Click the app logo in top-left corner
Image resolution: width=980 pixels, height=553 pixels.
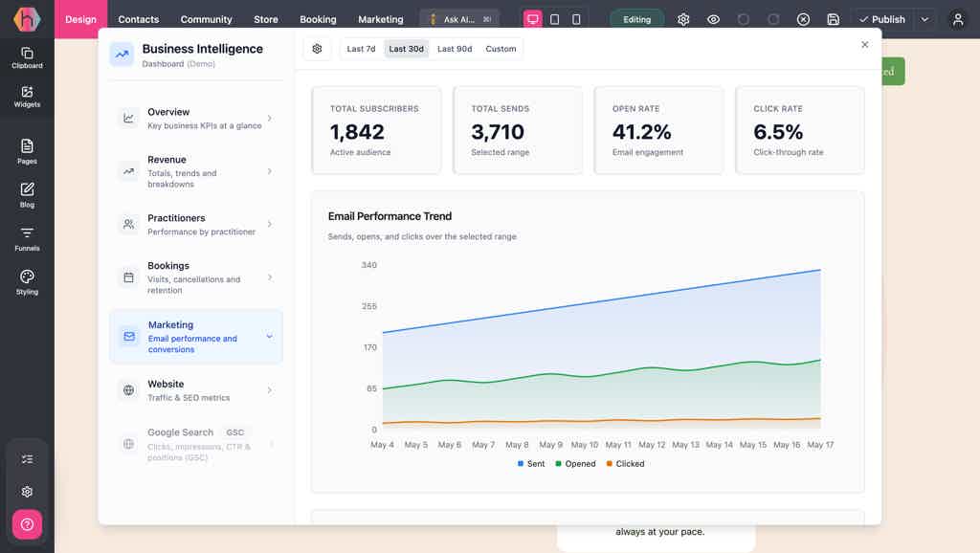point(27,19)
